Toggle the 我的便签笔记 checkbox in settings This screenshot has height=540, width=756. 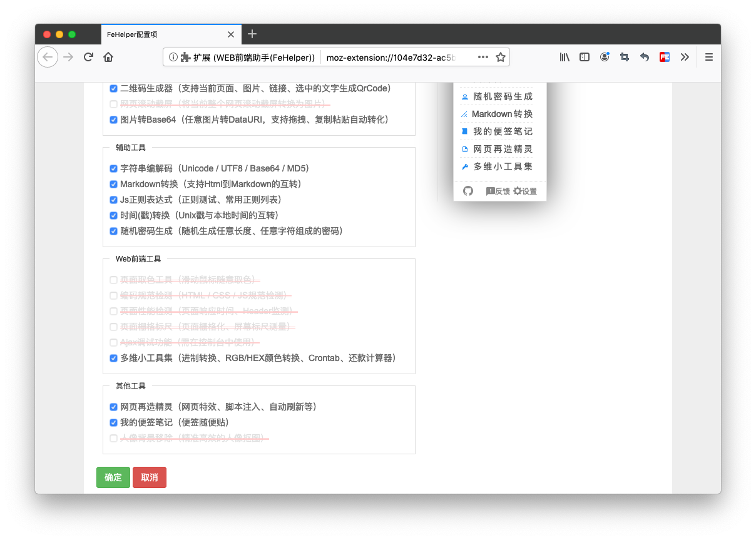(113, 423)
